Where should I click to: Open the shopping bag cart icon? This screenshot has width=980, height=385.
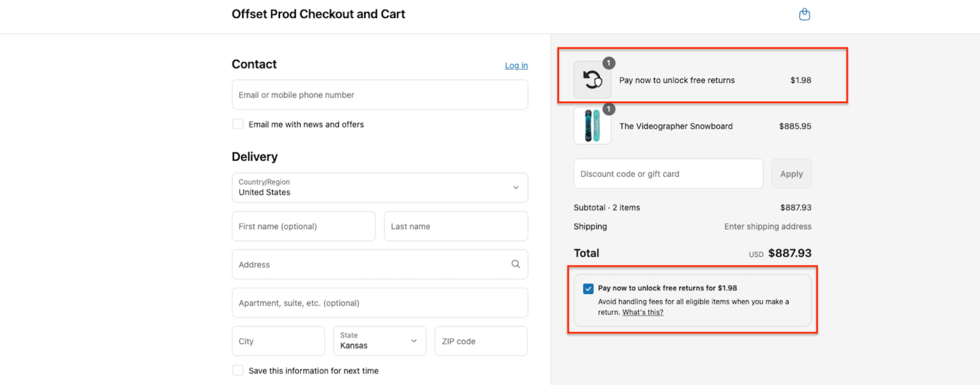pyautogui.click(x=804, y=14)
